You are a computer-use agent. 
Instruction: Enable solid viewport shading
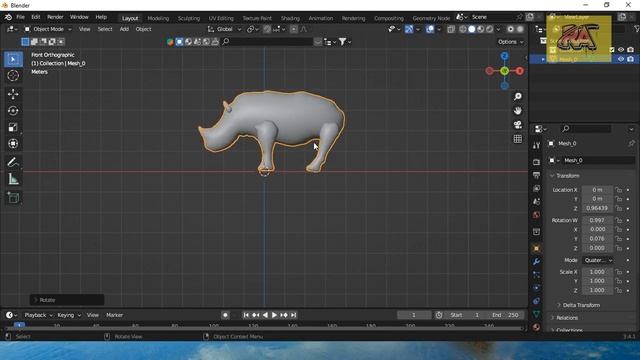coord(472,29)
